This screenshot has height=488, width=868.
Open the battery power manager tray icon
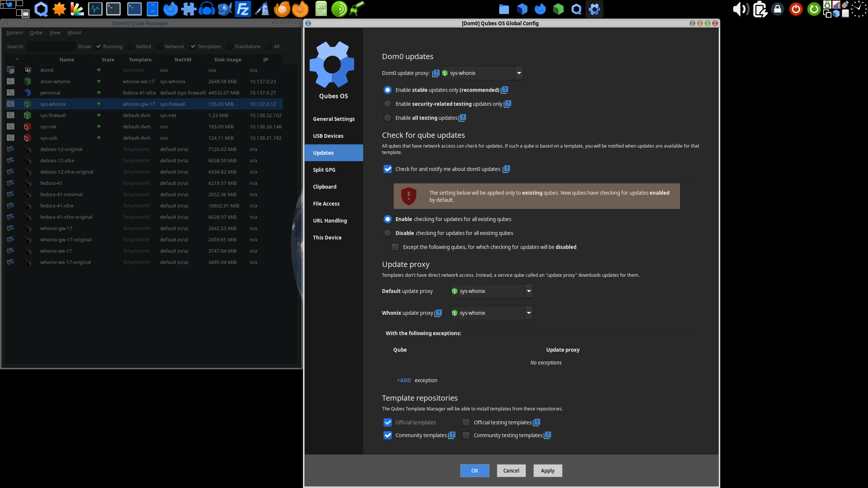point(760,9)
